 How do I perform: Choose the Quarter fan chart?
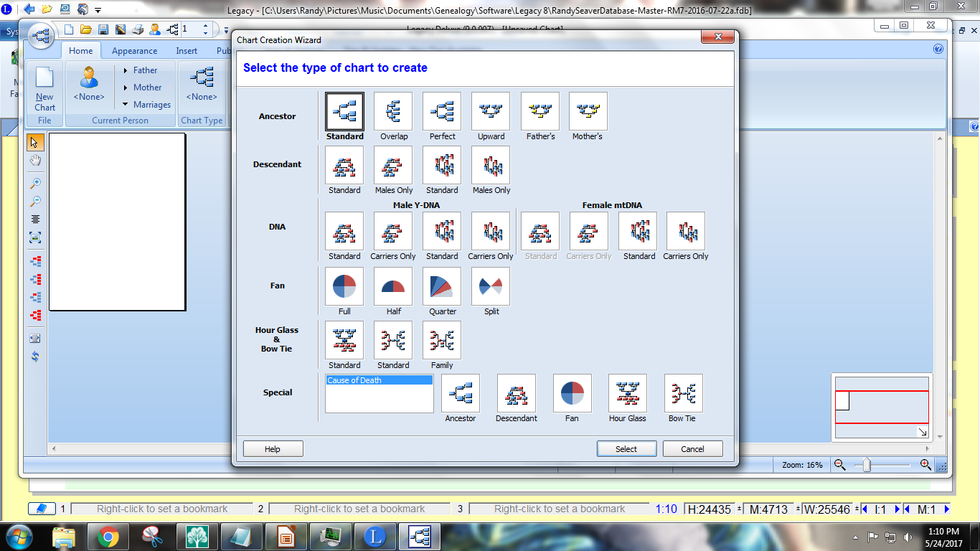pos(442,286)
